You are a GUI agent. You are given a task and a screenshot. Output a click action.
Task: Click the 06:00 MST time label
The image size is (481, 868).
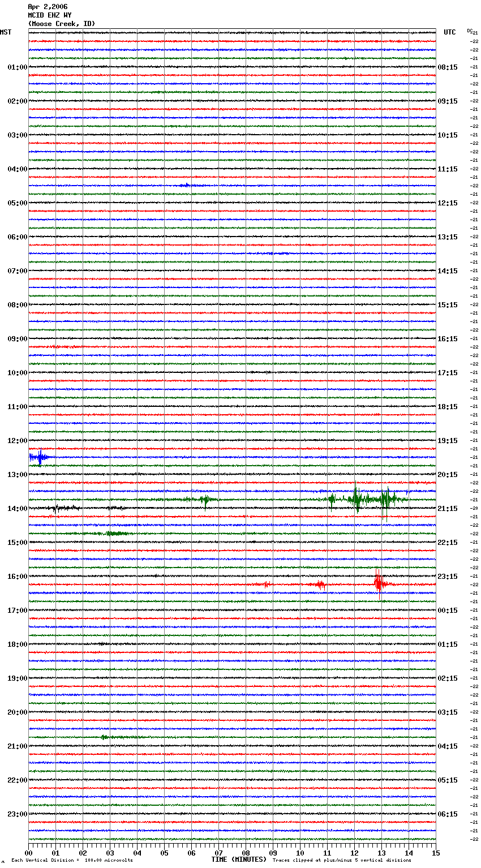click(x=18, y=237)
